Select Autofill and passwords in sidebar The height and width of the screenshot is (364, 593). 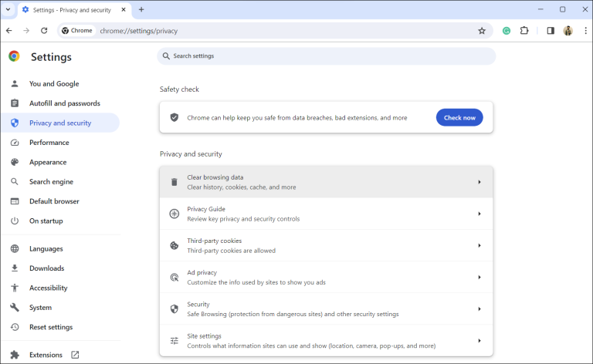point(65,103)
